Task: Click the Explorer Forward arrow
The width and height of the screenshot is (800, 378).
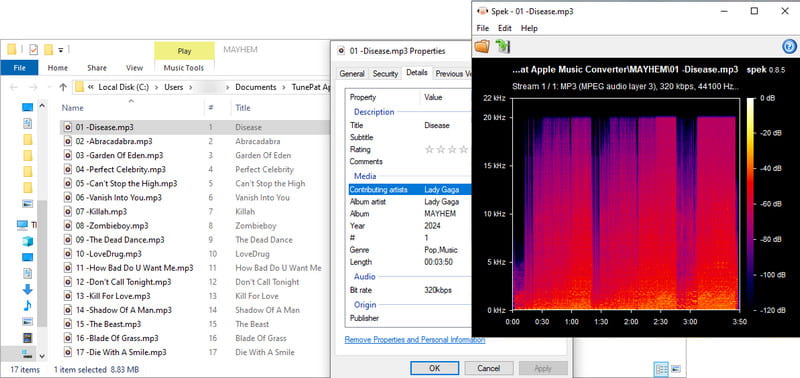Action: [x=32, y=87]
